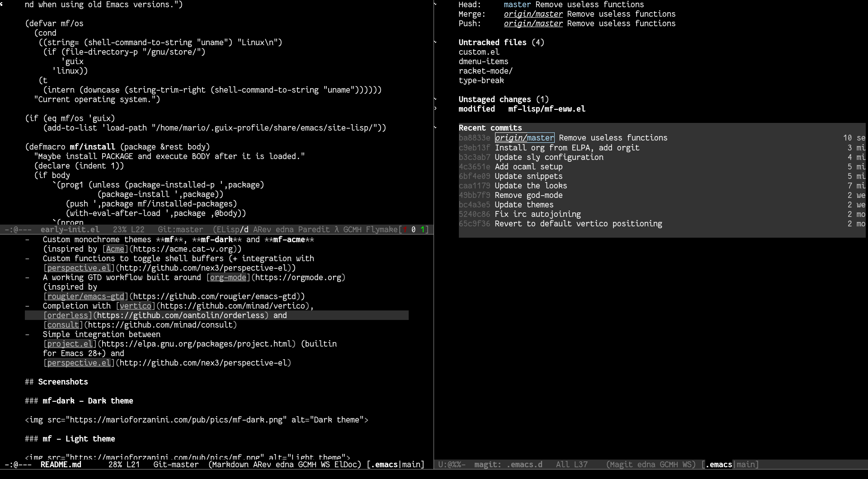This screenshot has width=868, height=479.
Task: Click the boxed origin/master ref in Recent commits
Action: (x=524, y=138)
